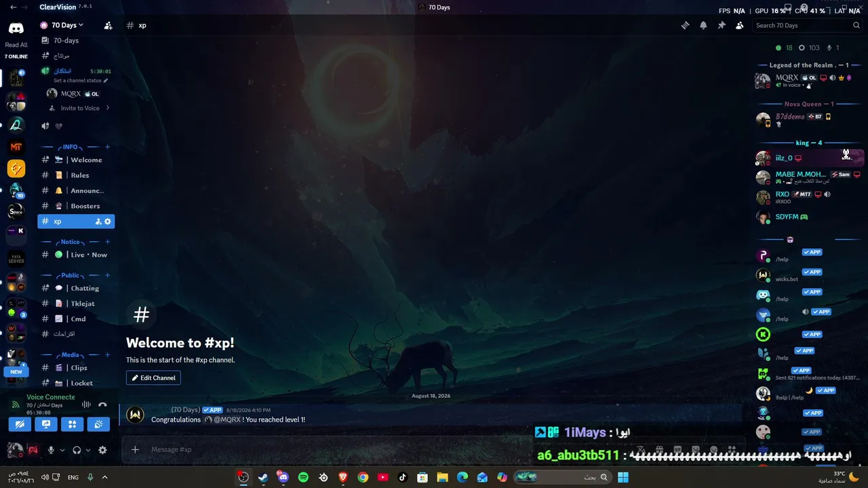Image resolution: width=868 pixels, height=488 pixels.
Task: Collapse the INFO category
Action: [x=70, y=147]
